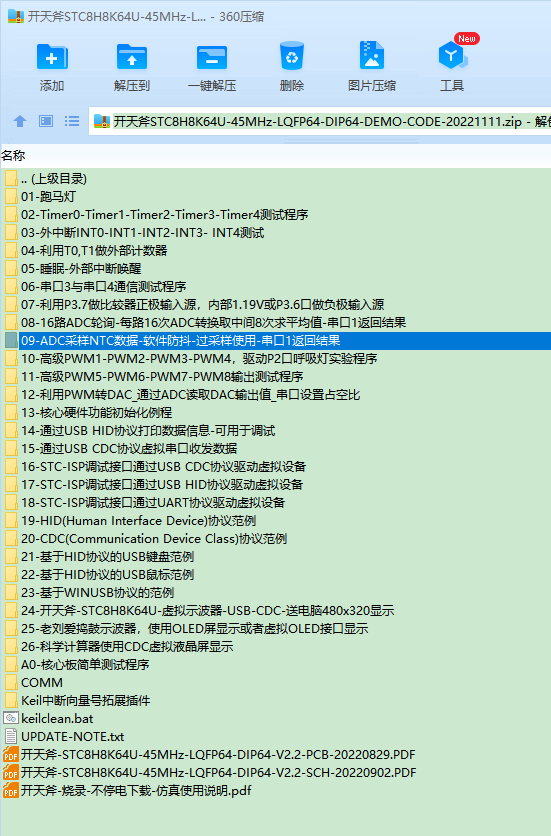Click the zip archive path field

(320, 122)
